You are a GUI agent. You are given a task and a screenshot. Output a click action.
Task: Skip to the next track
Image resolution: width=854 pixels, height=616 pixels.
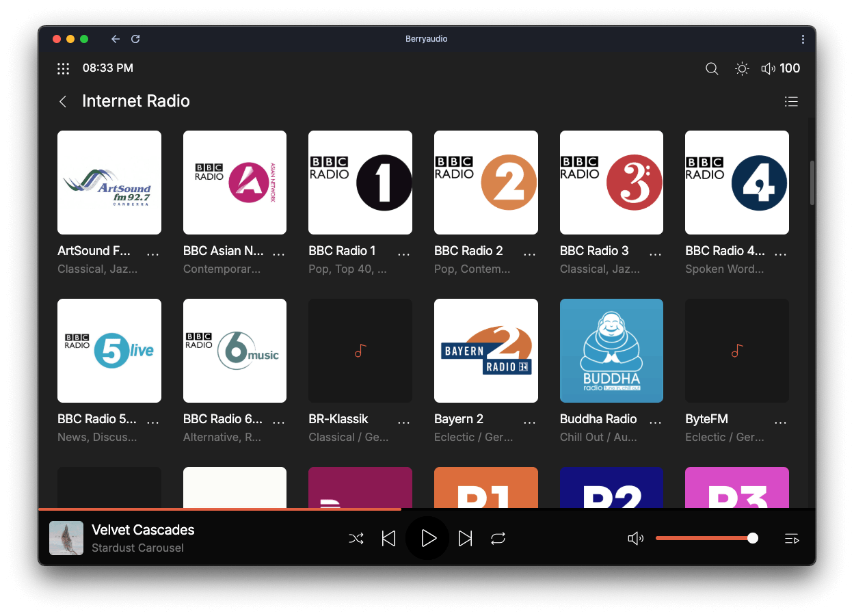465,539
